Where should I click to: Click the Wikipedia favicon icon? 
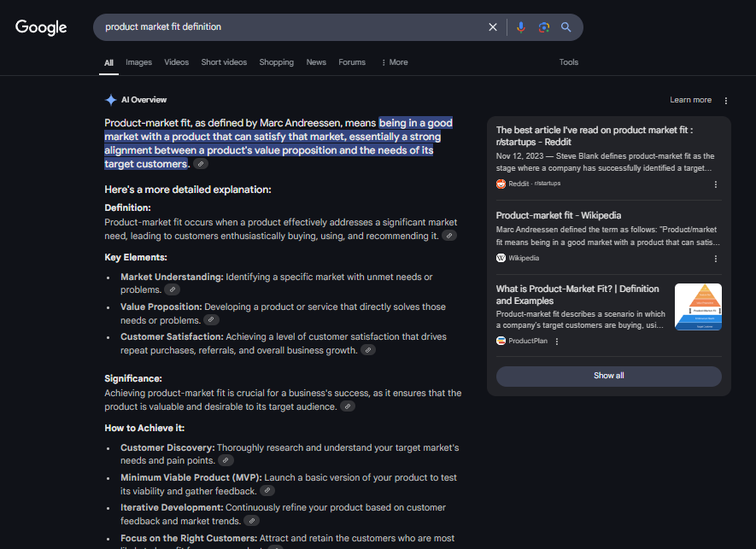501,258
